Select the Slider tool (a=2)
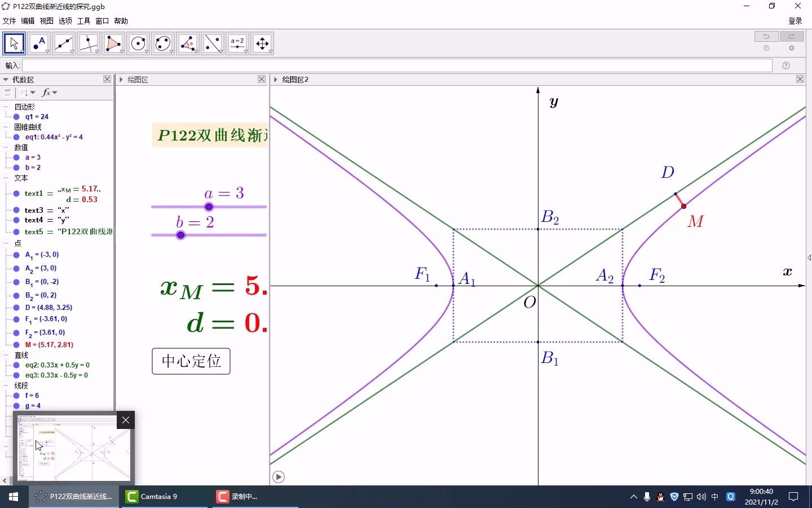Image resolution: width=812 pixels, height=508 pixels. 237,43
